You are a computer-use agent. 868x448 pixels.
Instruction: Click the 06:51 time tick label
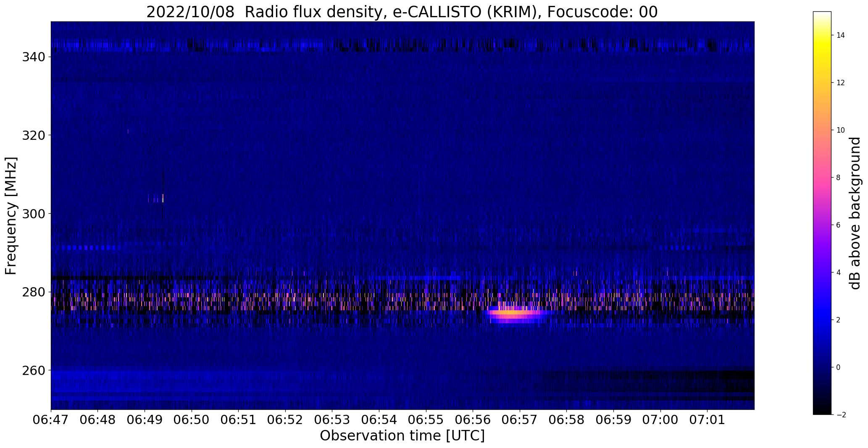[239, 420]
